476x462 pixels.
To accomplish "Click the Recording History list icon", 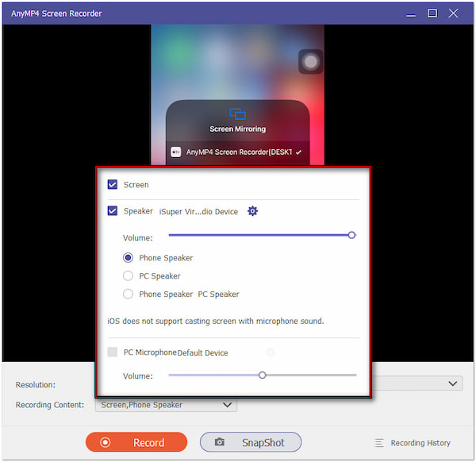I will tap(379, 443).
